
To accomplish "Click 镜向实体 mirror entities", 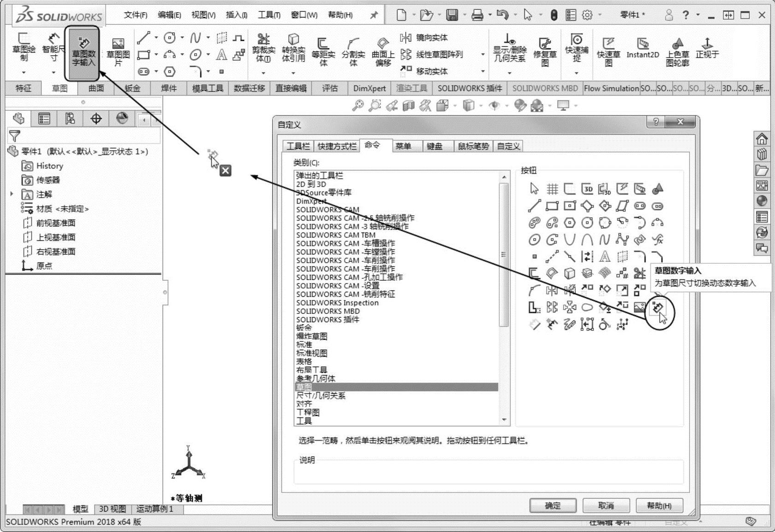I will tap(424, 38).
